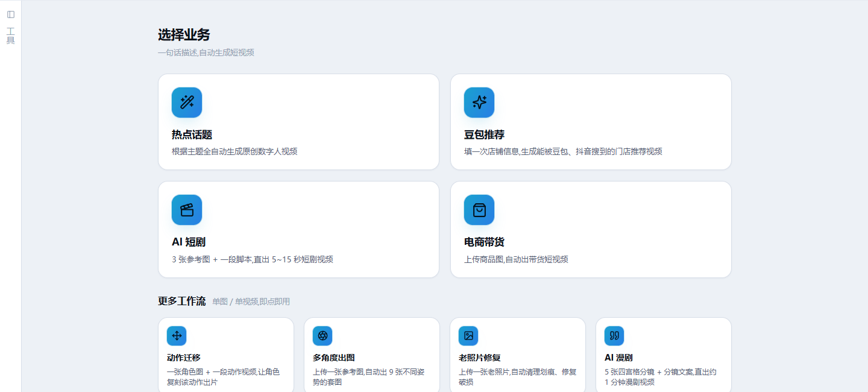The image size is (868, 392).
Task: Click the clapperboard icon for AI 短剧
Action: coord(187,210)
